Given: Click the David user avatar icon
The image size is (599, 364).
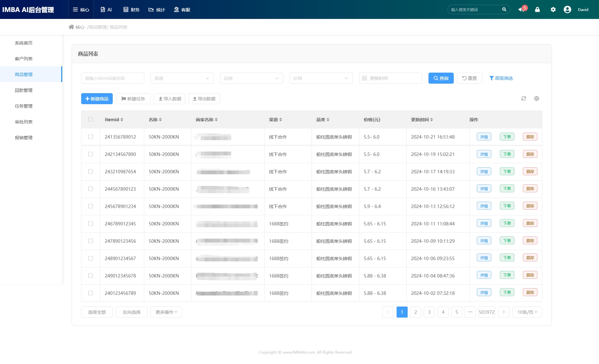Looking at the screenshot, I should tap(567, 9).
